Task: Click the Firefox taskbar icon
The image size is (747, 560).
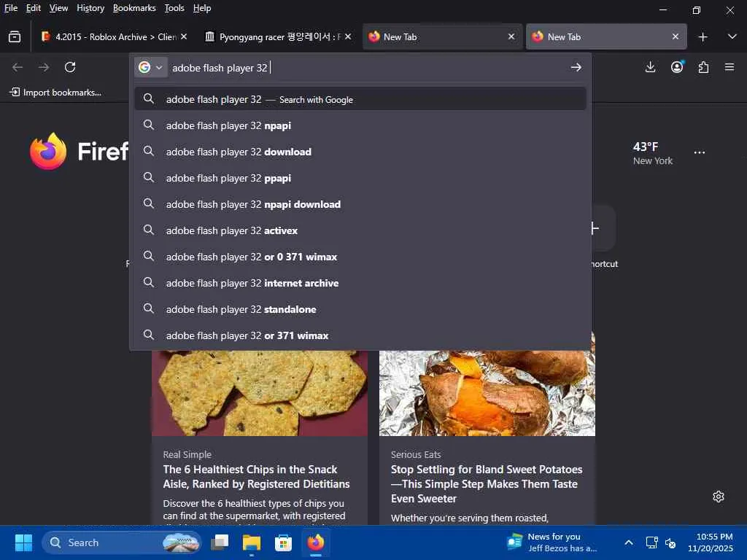Action: tap(315, 542)
